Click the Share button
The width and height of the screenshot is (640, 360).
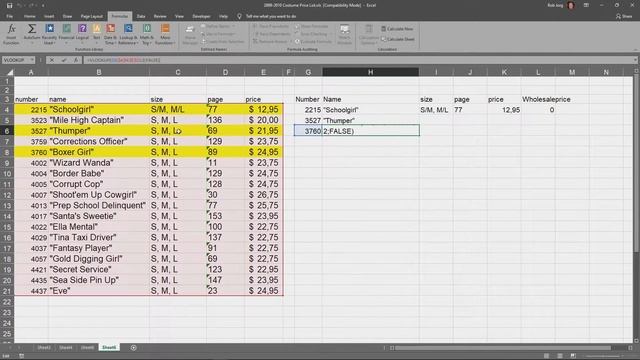coord(624,16)
